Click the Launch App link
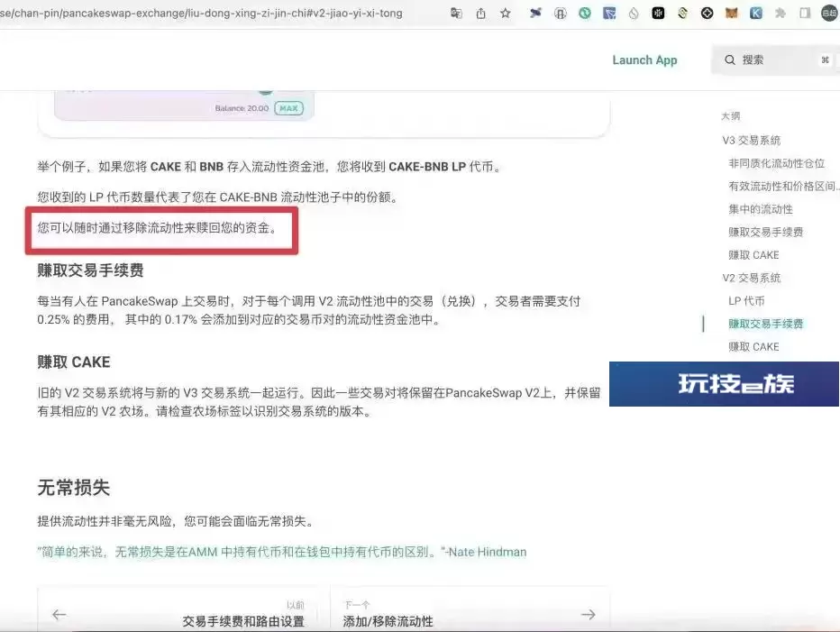840x632 pixels. [x=644, y=60]
